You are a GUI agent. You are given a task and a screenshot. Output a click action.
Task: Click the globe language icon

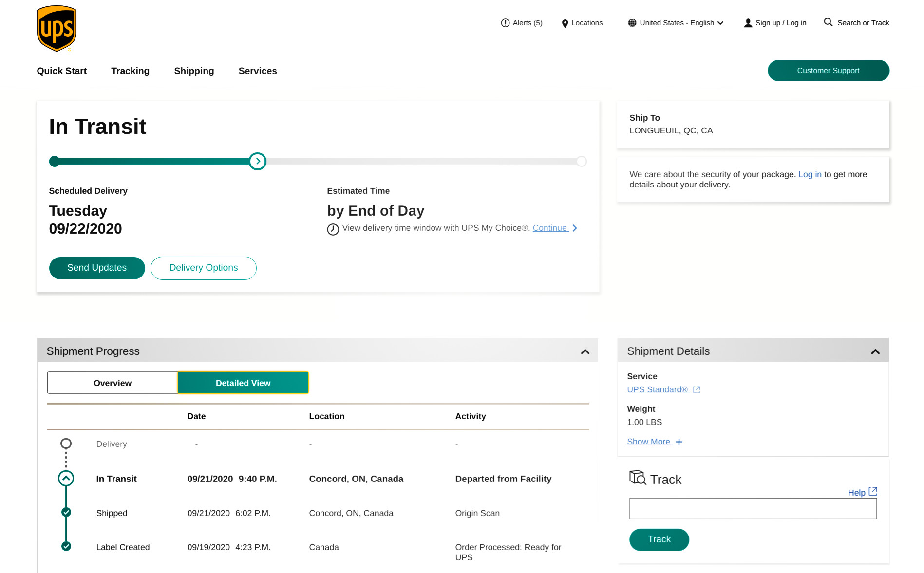coord(632,23)
